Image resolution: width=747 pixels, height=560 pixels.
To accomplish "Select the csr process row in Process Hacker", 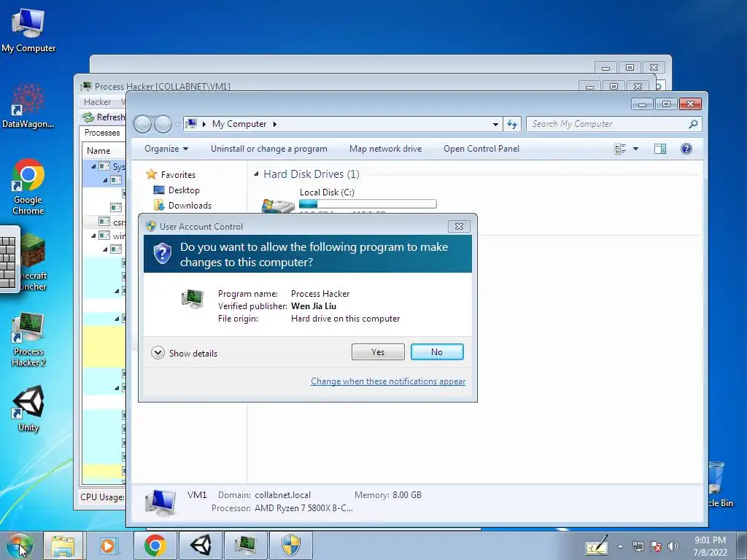I will coord(104,222).
